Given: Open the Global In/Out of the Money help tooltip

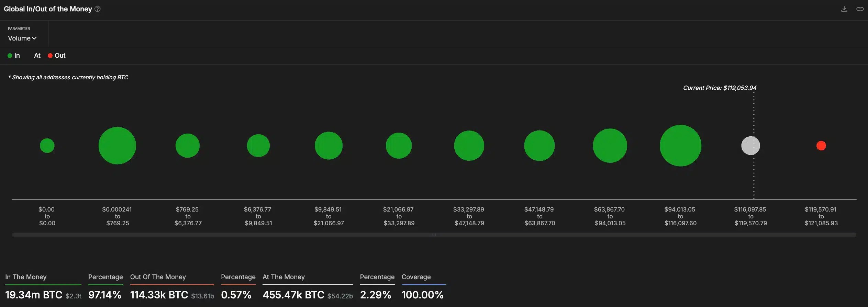Looking at the screenshot, I should click(97, 9).
